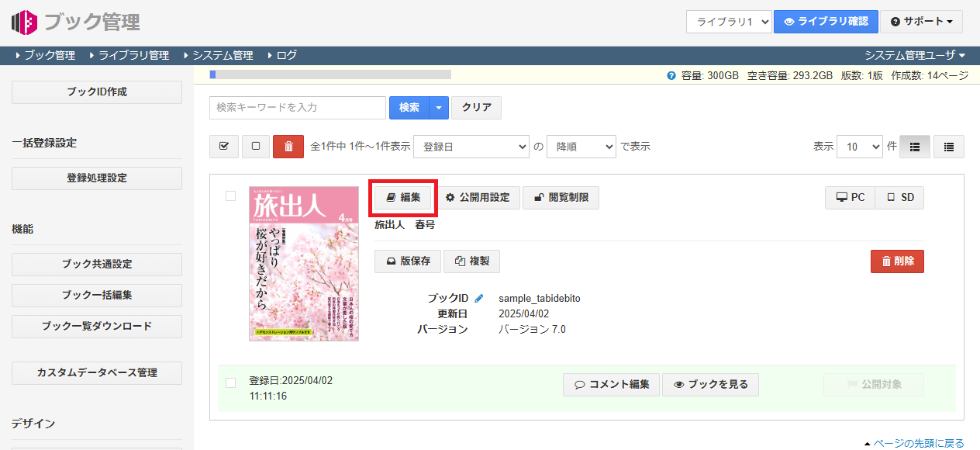Click the ブック管理 logo icon
This screenshot has height=450, width=980.
(x=24, y=22)
